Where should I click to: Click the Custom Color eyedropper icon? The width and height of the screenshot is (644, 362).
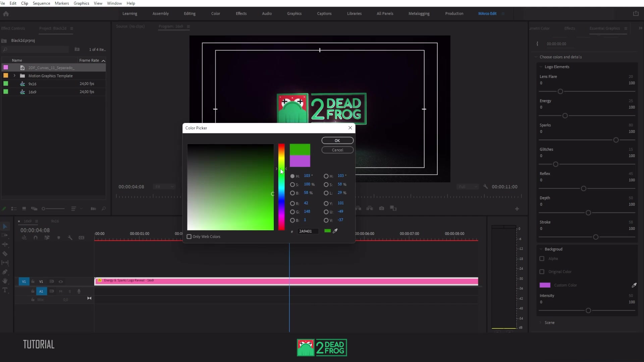pos(634,285)
